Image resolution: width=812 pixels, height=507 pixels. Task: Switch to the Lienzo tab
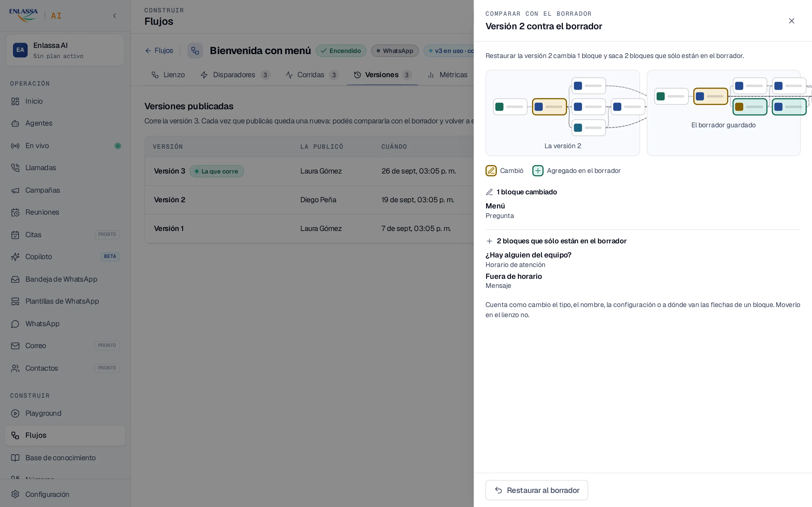168,75
